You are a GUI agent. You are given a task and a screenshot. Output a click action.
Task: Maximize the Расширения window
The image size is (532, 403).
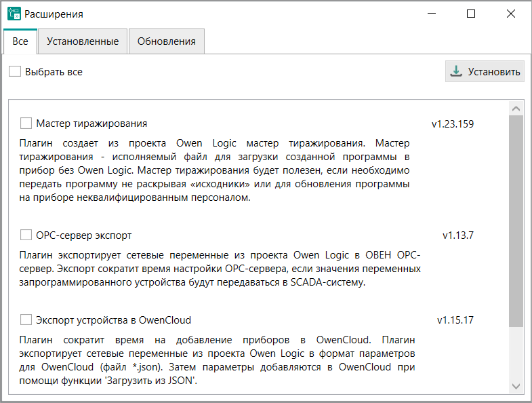[x=471, y=14]
